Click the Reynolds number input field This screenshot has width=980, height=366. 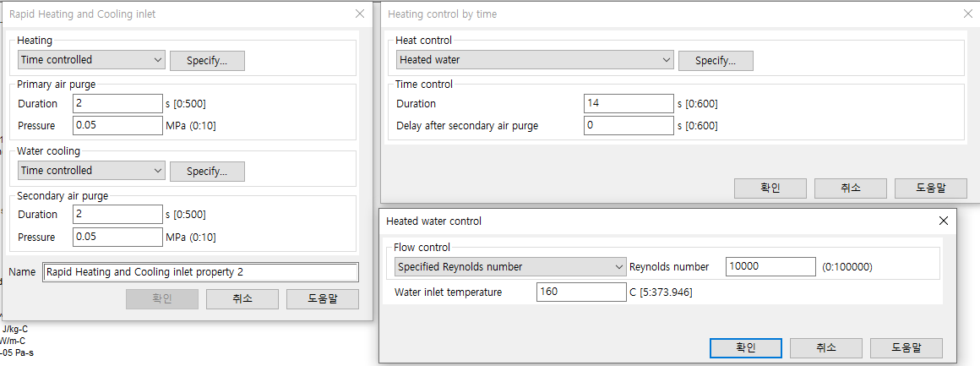(x=770, y=266)
